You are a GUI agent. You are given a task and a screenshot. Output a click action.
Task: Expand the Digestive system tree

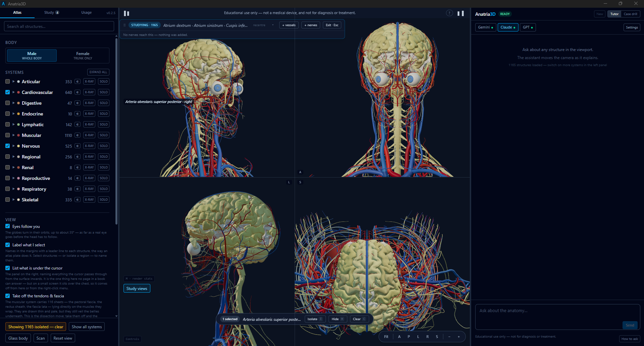click(13, 103)
